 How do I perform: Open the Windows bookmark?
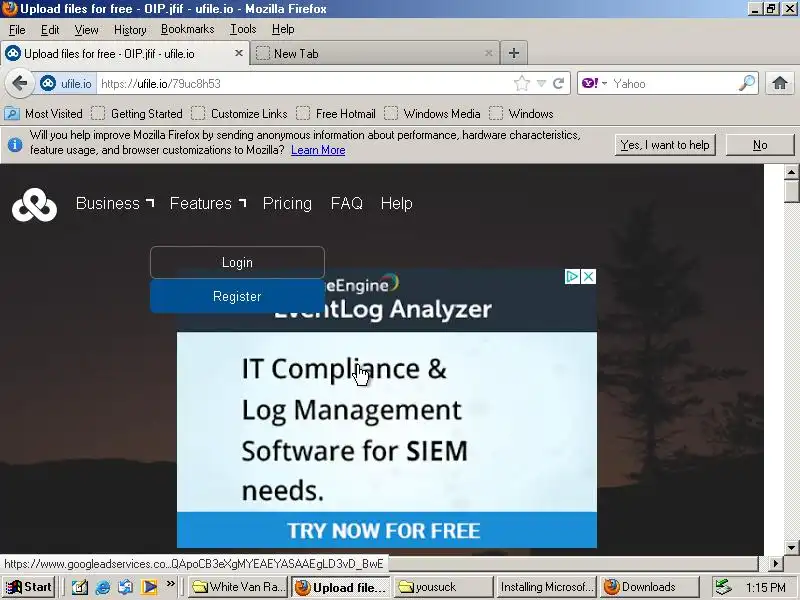[521, 113]
